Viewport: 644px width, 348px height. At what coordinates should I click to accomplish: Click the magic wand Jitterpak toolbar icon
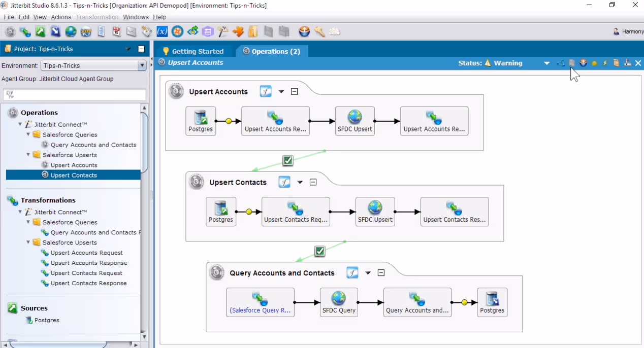(223, 31)
